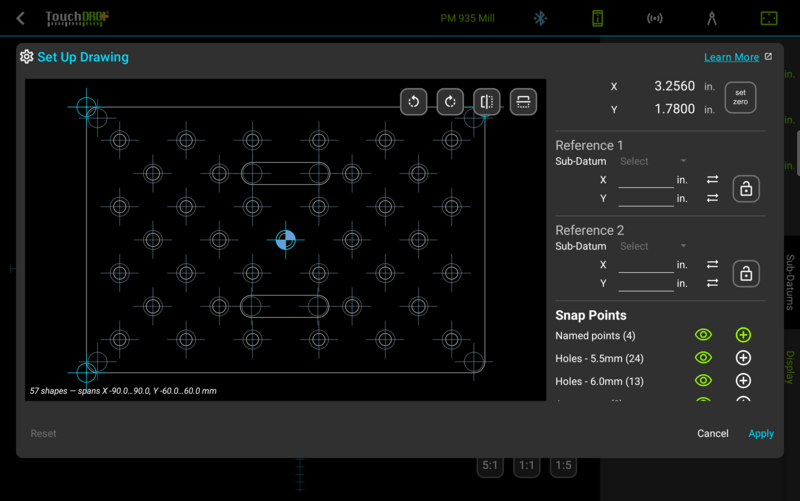
Task: Add Holes - 6.0mm snap points
Action: point(743,381)
